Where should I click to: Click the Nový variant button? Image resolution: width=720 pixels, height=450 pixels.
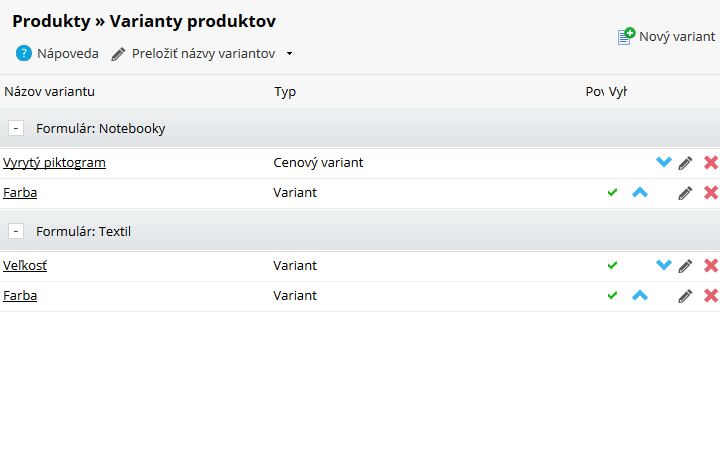[x=667, y=37]
